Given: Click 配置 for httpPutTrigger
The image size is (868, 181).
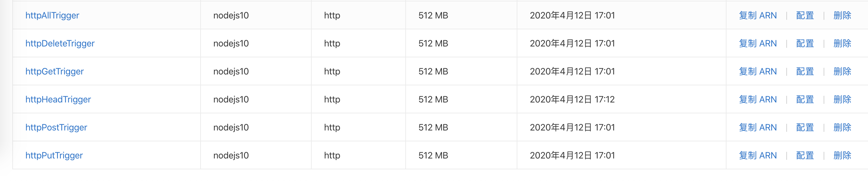Looking at the screenshot, I should click(x=805, y=155).
